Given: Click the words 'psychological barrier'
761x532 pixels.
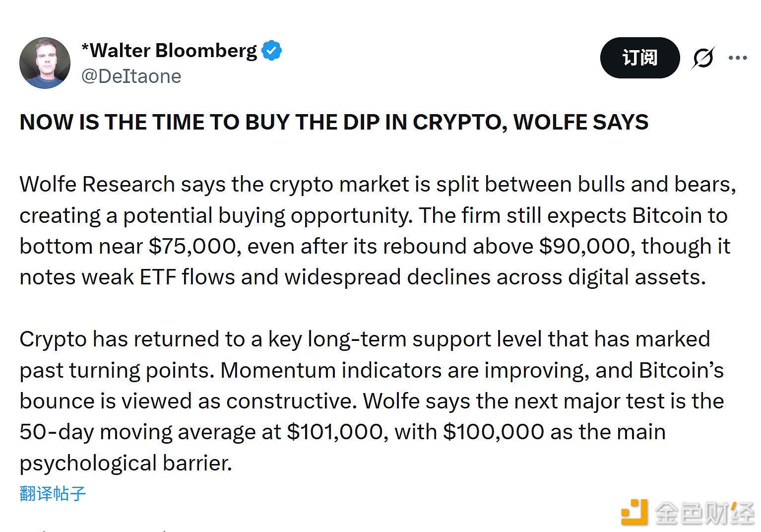Looking at the screenshot, I should [126, 464].
